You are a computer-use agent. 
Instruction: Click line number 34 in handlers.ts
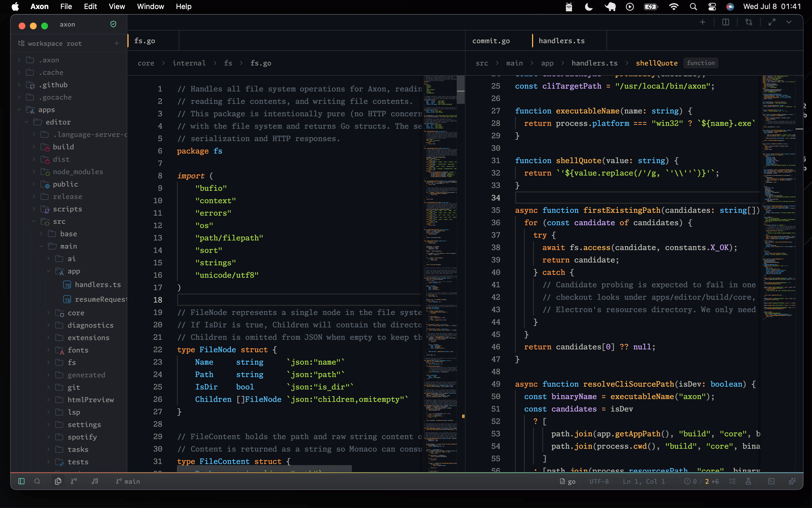[496, 198]
